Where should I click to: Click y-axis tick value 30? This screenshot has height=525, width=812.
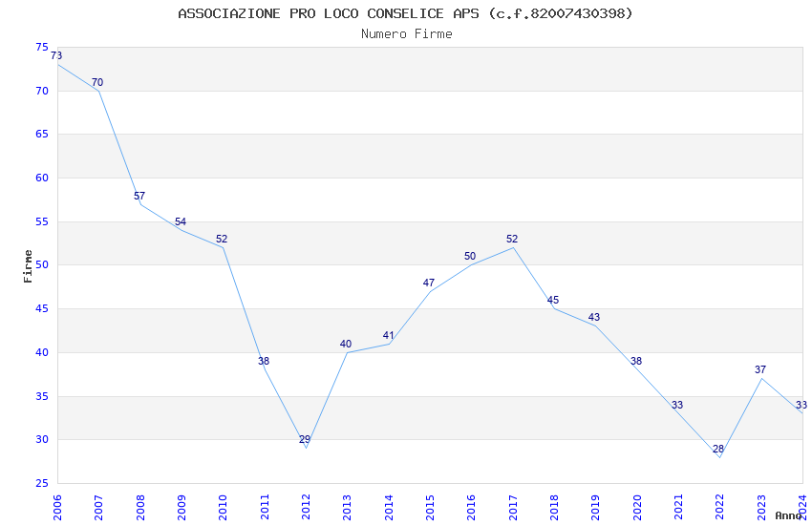tap(42, 440)
